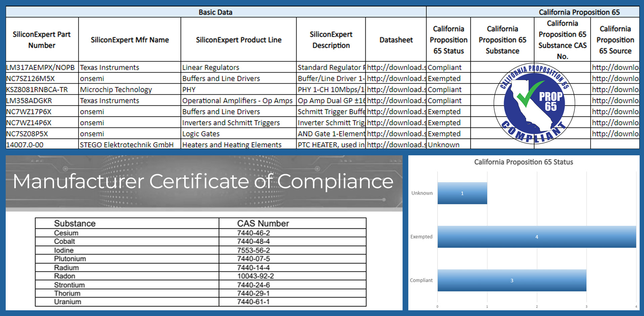Click 'Inverters and Schmitt Triggers' cell
The height and width of the screenshot is (316, 644).
[239, 122]
